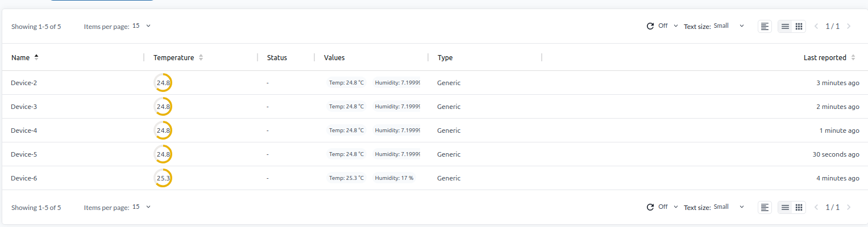Switch to grid view in the top toolbar
This screenshot has width=868, height=227.
(799, 26)
